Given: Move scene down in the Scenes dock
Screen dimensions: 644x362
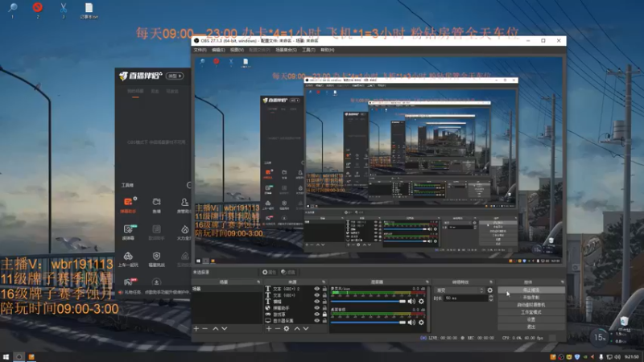Looking at the screenshot, I should tap(225, 329).
